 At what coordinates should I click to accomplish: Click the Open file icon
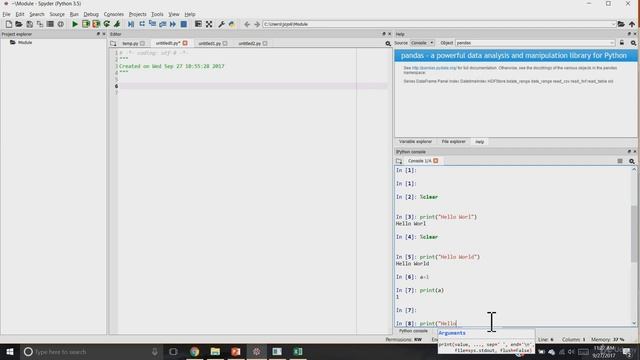[19, 24]
